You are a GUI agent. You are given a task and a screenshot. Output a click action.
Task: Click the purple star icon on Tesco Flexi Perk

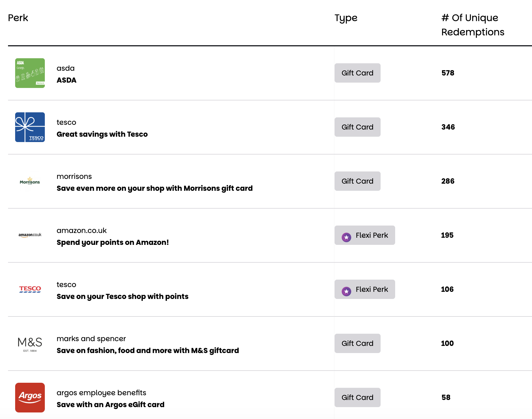346,291
